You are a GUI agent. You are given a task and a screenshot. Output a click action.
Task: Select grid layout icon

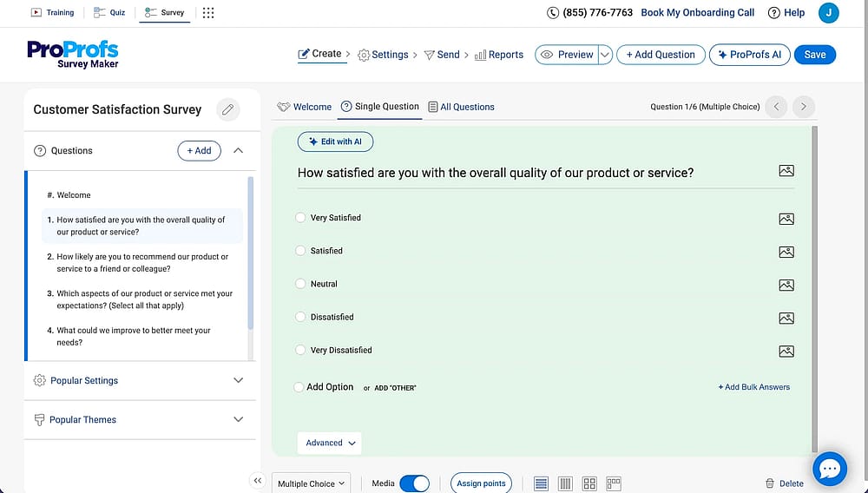click(x=589, y=483)
